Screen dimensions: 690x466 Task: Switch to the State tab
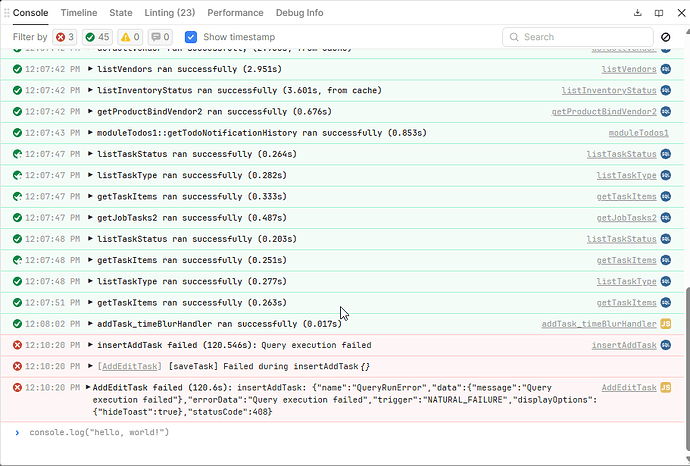(121, 13)
